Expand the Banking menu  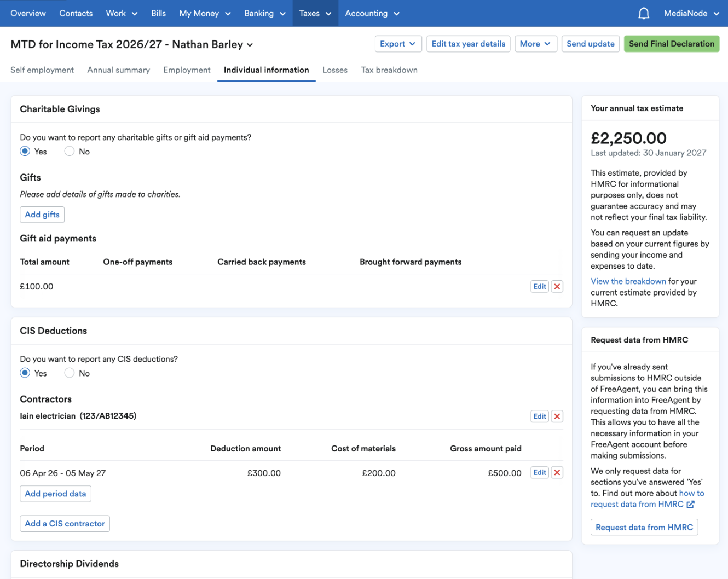[x=265, y=13]
